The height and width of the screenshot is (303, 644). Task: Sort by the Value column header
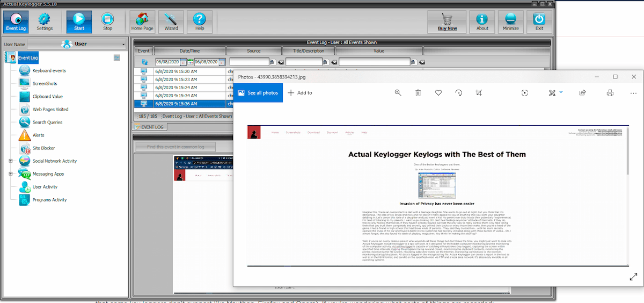click(379, 51)
